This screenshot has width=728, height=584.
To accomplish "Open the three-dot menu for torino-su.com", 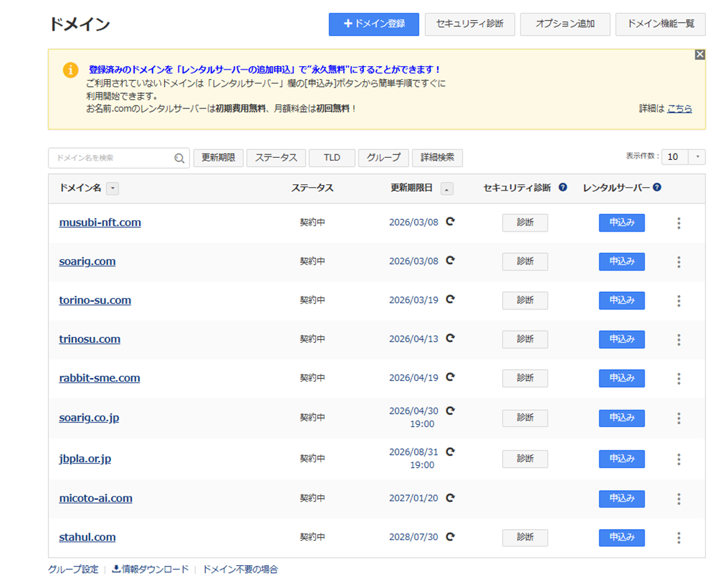I will pos(679,301).
